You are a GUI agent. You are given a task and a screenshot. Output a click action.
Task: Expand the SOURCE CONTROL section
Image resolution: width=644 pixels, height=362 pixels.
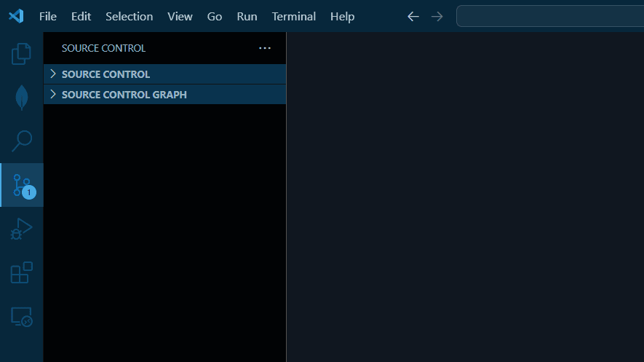pyautogui.click(x=164, y=74)
